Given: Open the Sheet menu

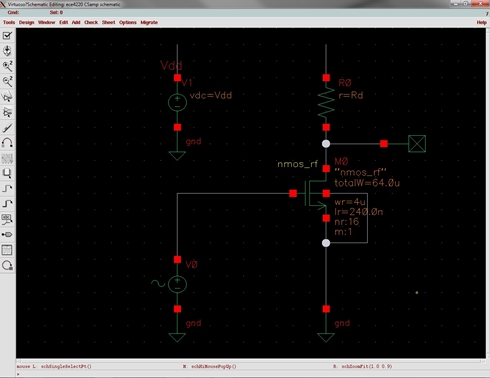Looking at the screenshot, I should [x=109, y=22].
